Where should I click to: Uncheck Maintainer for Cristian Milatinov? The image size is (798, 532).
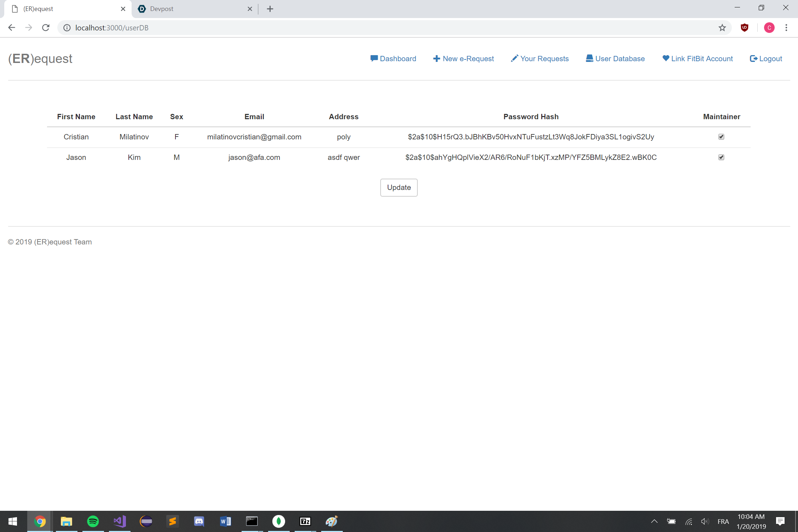point(721,137)
